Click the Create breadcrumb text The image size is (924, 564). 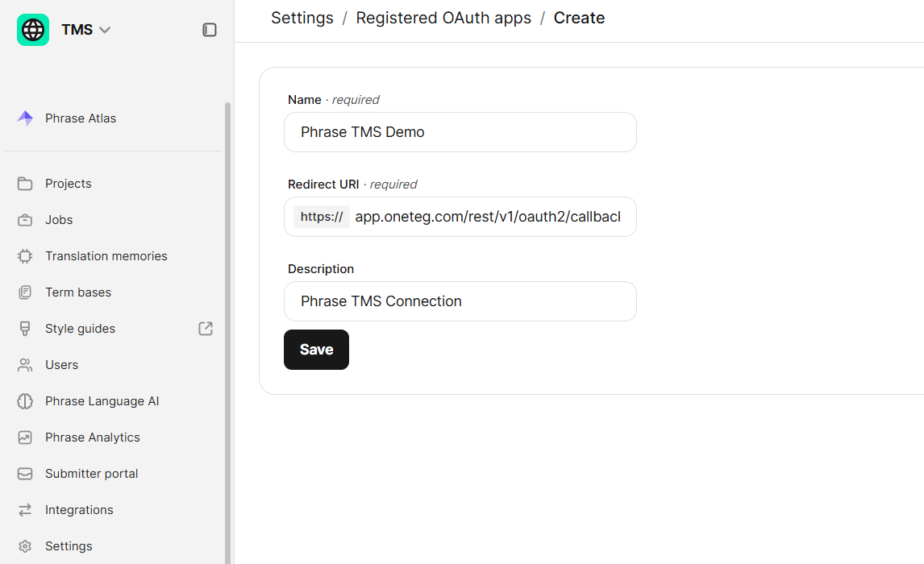579,19
